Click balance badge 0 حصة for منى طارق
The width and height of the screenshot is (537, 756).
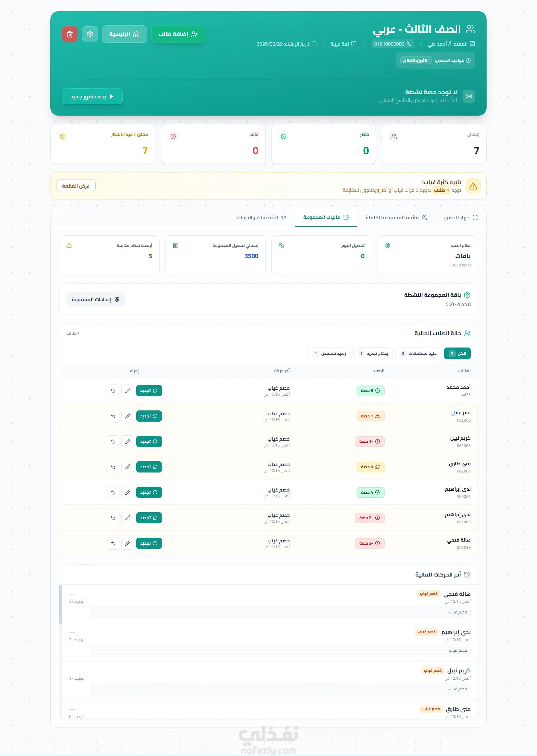click(x=370, y=467)
